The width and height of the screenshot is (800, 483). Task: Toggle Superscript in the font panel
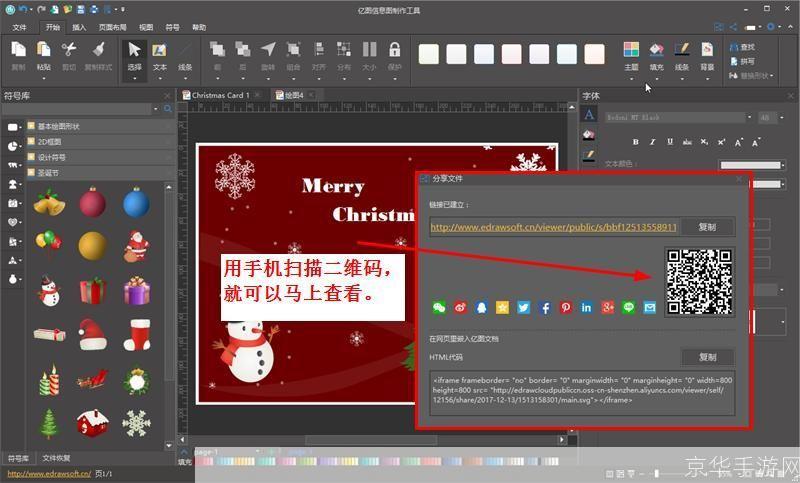[x=721, y=142]
